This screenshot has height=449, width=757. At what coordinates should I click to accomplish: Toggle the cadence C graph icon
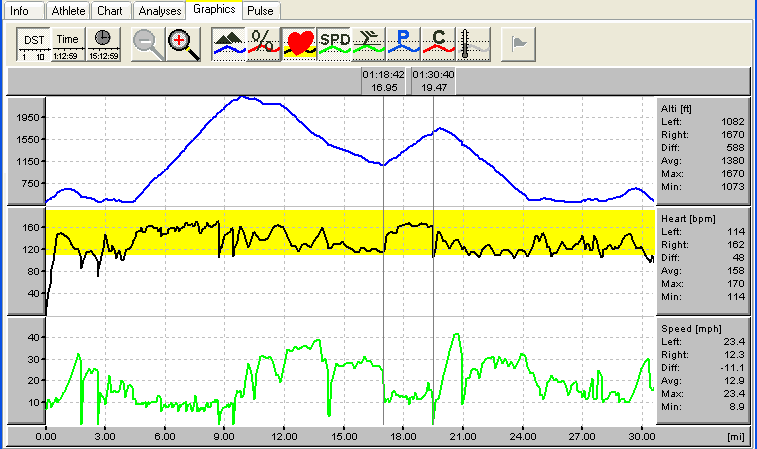(439, 44)
